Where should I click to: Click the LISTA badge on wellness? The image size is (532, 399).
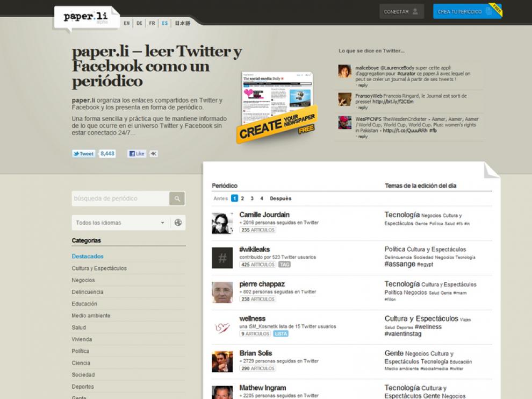tap(281, 334)
